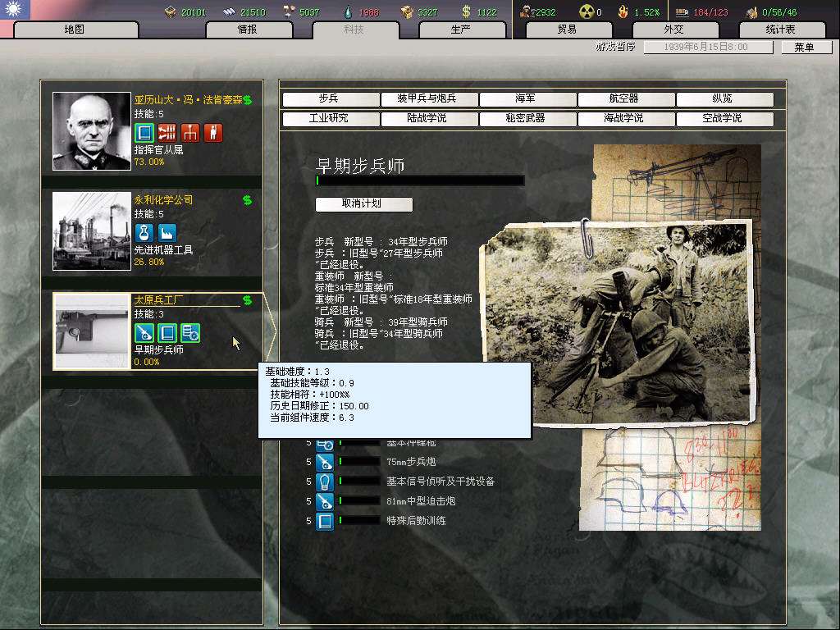The height and width of the screenshot is (630, 840).
Task: Click the artillery specialty icon under 太原兵工厂
Action: (x=144, y=332)
